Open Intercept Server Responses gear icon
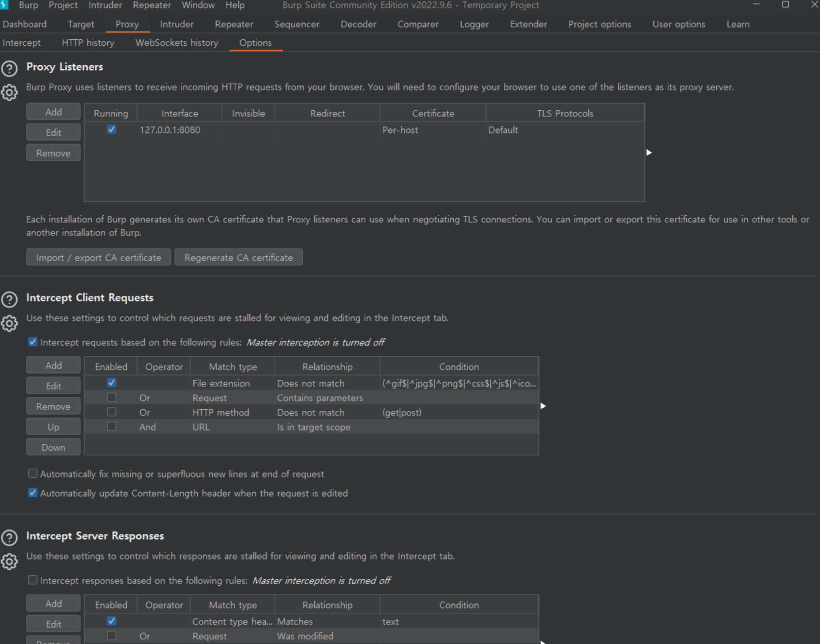820x644 pixels. (x=9, y=562)
